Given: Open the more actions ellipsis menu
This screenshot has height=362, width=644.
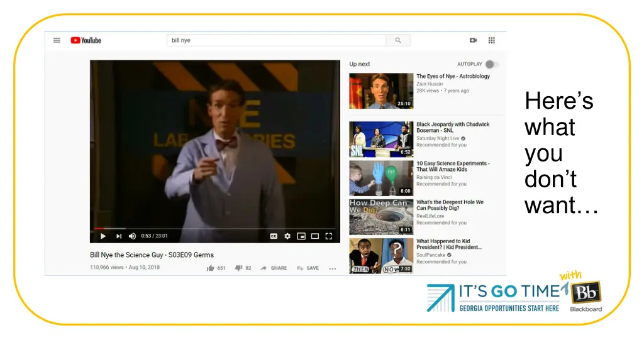Looking at the screenshot, I should click(332, 268).
